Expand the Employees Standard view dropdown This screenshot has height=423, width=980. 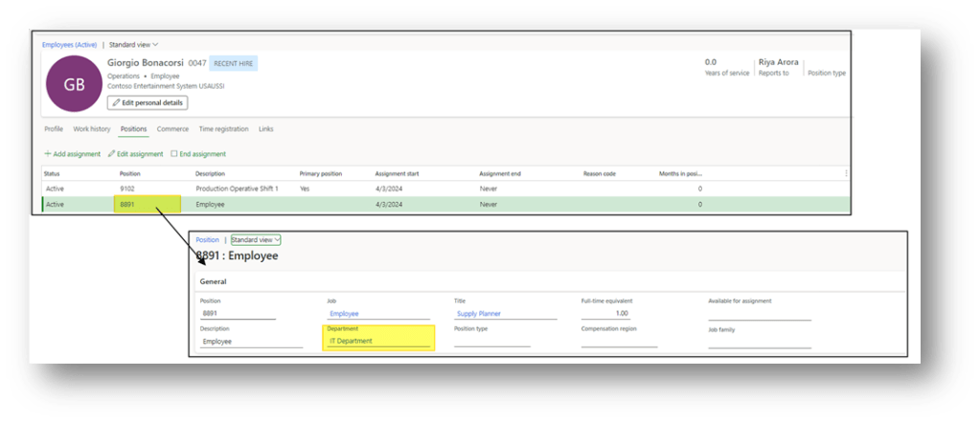pyautogui.click(x=133, y=44)
